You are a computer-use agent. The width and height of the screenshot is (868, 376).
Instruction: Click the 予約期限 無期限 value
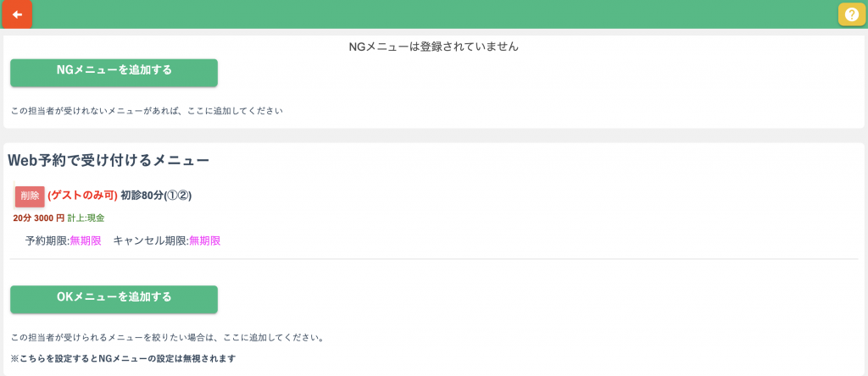[86, 241]
